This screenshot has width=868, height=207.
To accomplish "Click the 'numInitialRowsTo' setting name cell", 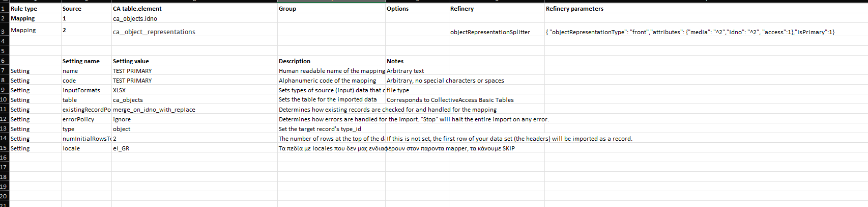I will [x=86, y=139].
